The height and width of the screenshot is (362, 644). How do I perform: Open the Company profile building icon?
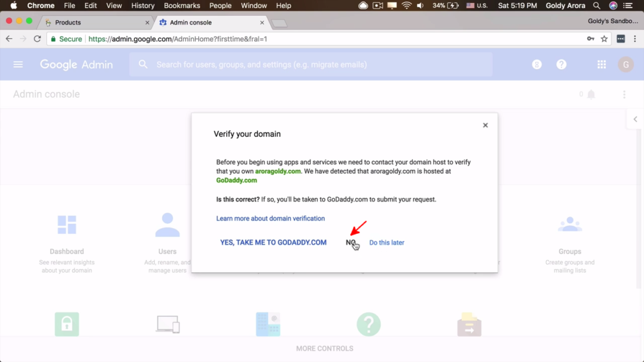[x=268, y=324]
